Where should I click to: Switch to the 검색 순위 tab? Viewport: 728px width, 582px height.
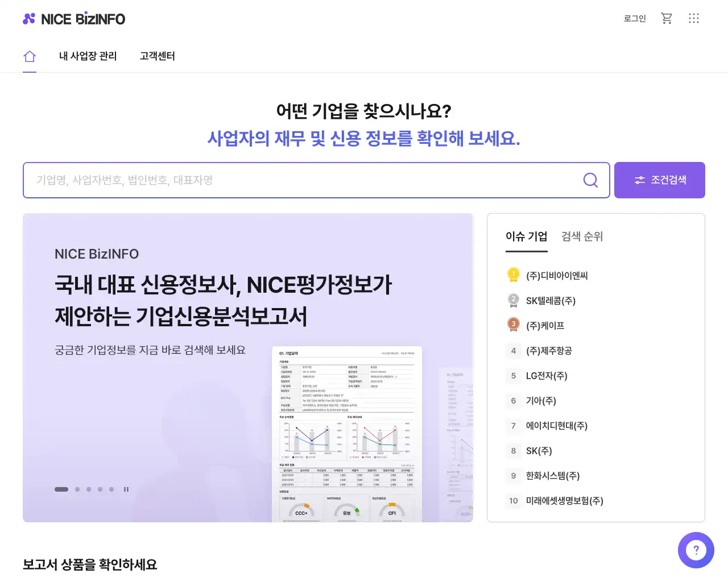(582, 236)
